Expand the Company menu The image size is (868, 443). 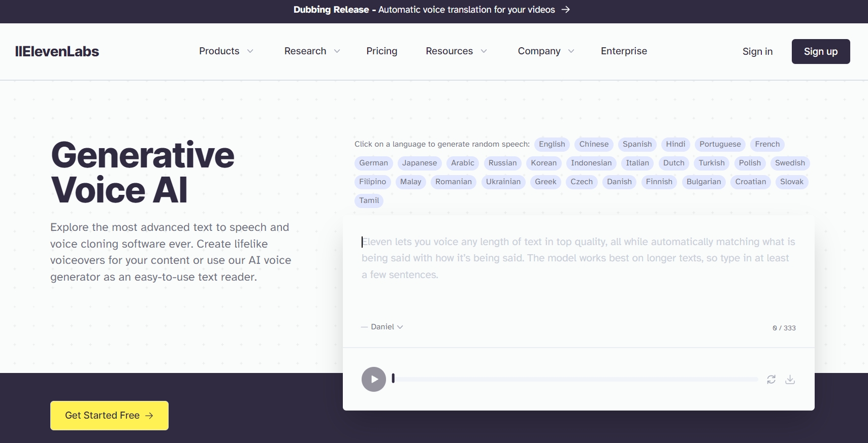click(x=546, y=51)
